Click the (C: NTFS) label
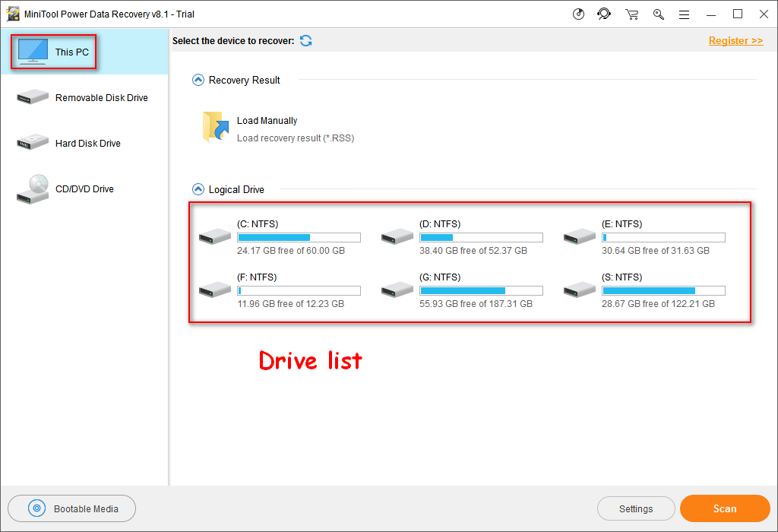Viewport: 778px width, 532px height. (x=258, y=223)
